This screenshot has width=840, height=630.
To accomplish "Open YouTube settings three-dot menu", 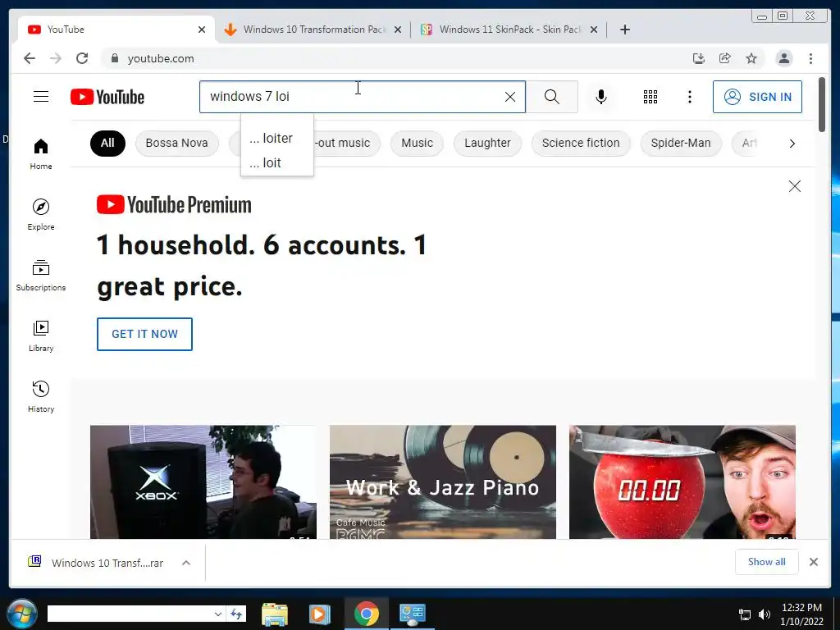I will [689, 97].
